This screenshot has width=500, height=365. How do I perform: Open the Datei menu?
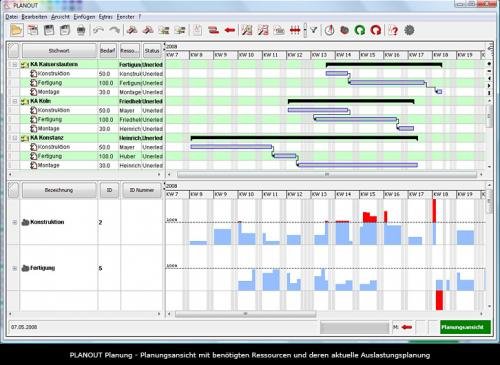pos(12,17)
